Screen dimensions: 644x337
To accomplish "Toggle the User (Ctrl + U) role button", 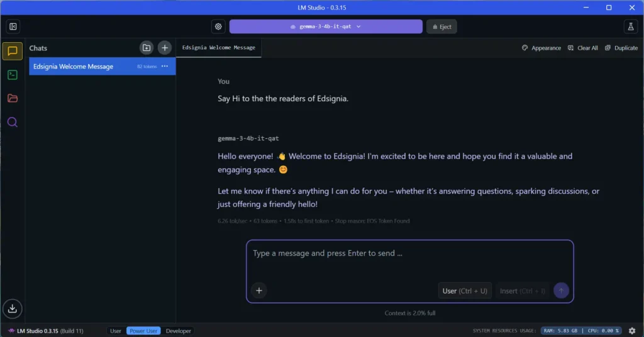I will 465,290.
